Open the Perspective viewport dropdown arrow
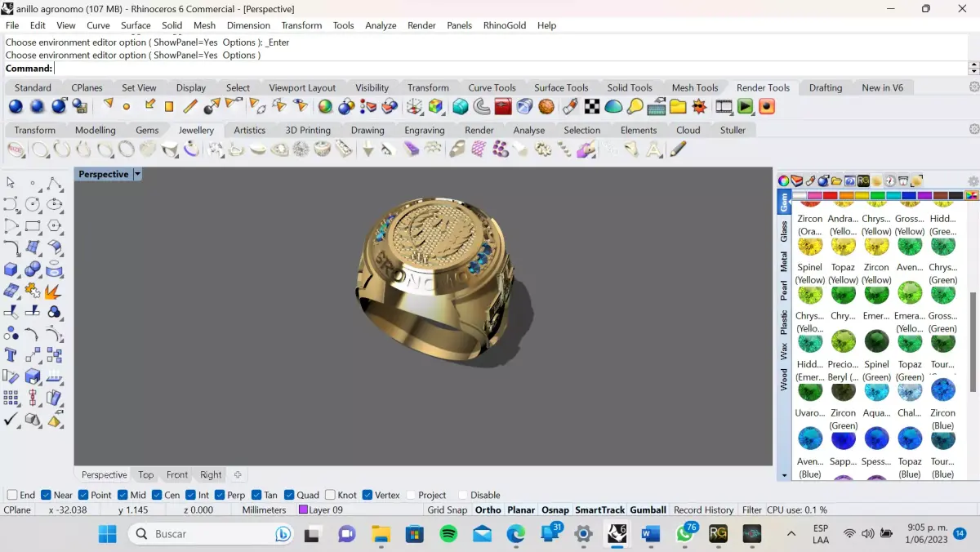This screenshot has height=552, width=980. pos(137,174)
